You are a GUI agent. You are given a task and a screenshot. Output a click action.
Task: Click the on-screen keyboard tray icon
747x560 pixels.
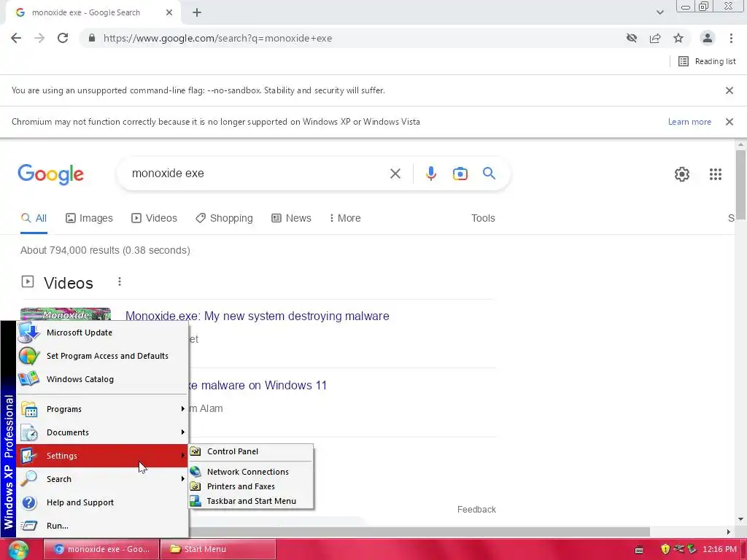click(x=639, y=550)
